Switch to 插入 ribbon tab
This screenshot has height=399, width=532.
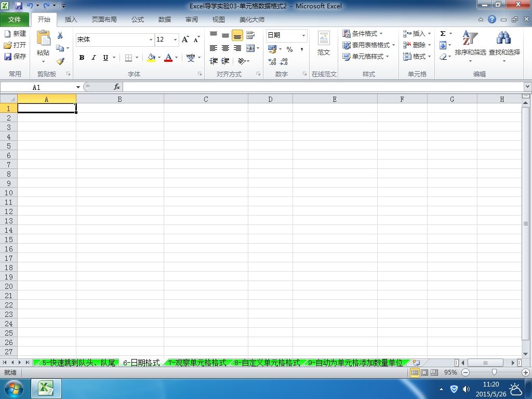pyautogui.click(x=71, y=20)
